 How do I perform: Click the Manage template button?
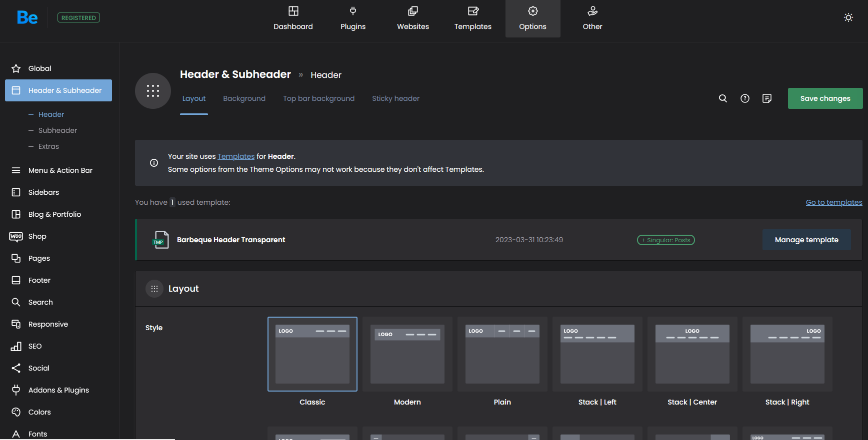point(806,240)
